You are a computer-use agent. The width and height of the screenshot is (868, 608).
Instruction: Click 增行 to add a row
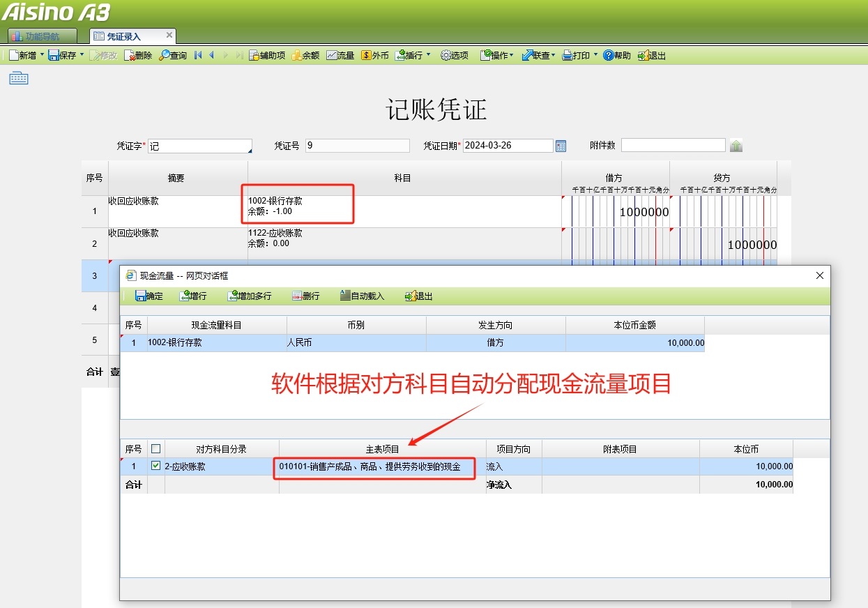click(193, 296)
